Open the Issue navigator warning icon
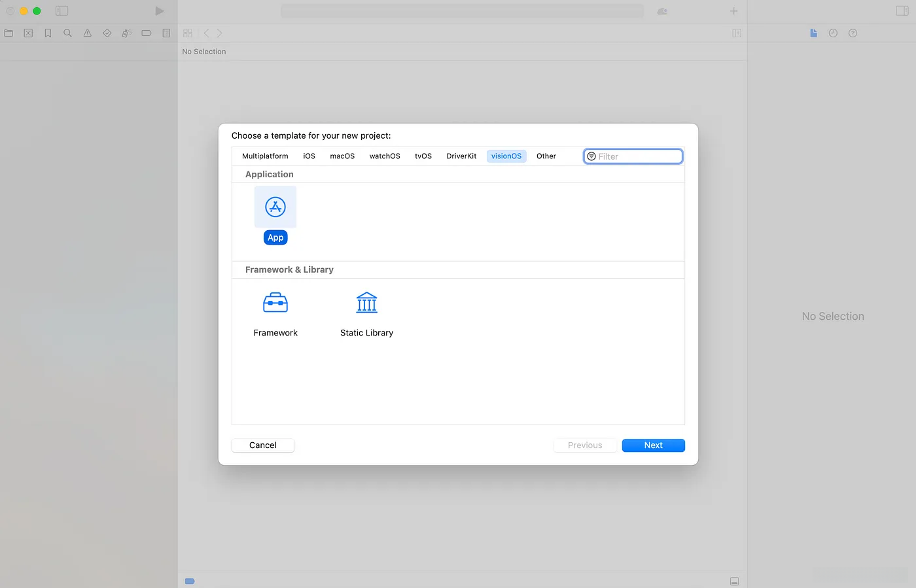 [x=87, y=33]
